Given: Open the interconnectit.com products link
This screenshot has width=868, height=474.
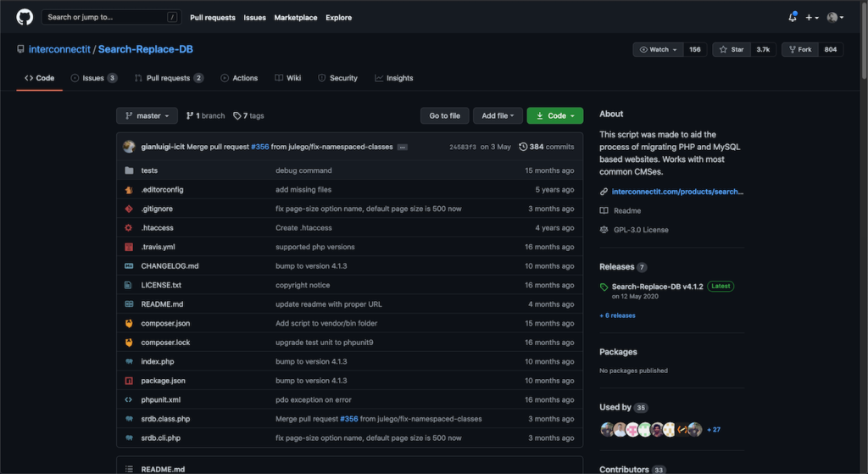Looking at the screenshot, I should pos(677,192).
